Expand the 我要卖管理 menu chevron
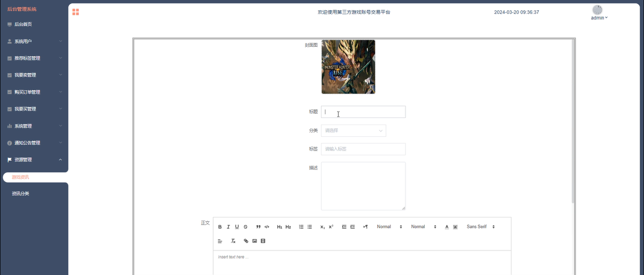Image resolution: width=644 pixels, height=275 pixels. (60, 75)
